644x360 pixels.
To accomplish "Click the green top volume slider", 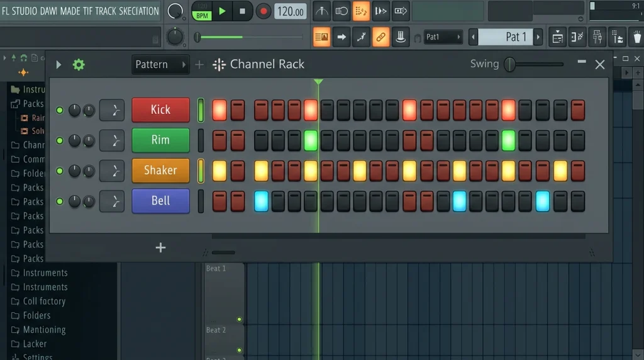I will click(x=249, y=37).
